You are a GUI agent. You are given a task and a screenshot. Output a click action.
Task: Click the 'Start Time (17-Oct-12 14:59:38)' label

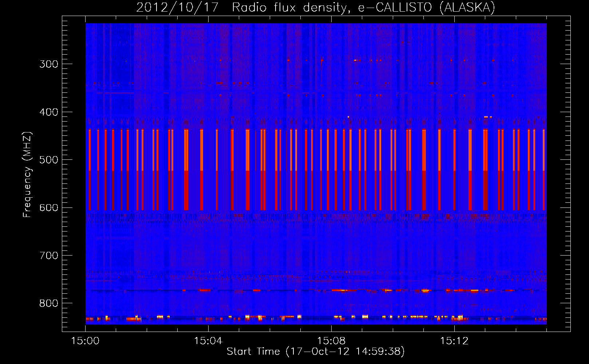coord(316,351)
